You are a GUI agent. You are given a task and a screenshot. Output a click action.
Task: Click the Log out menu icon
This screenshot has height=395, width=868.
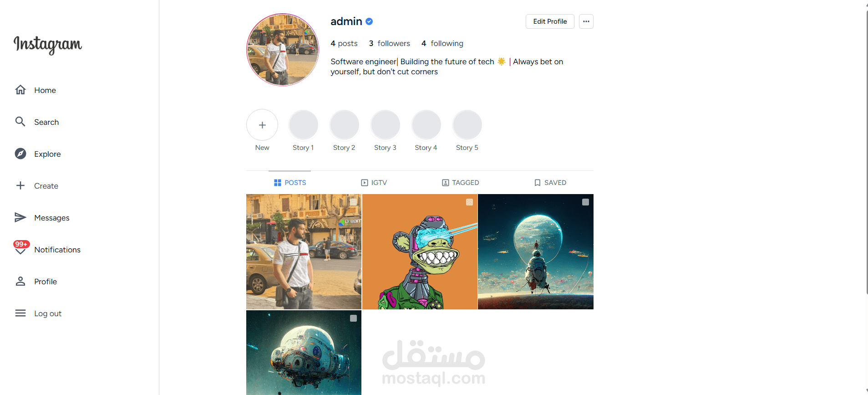[20, 313]
